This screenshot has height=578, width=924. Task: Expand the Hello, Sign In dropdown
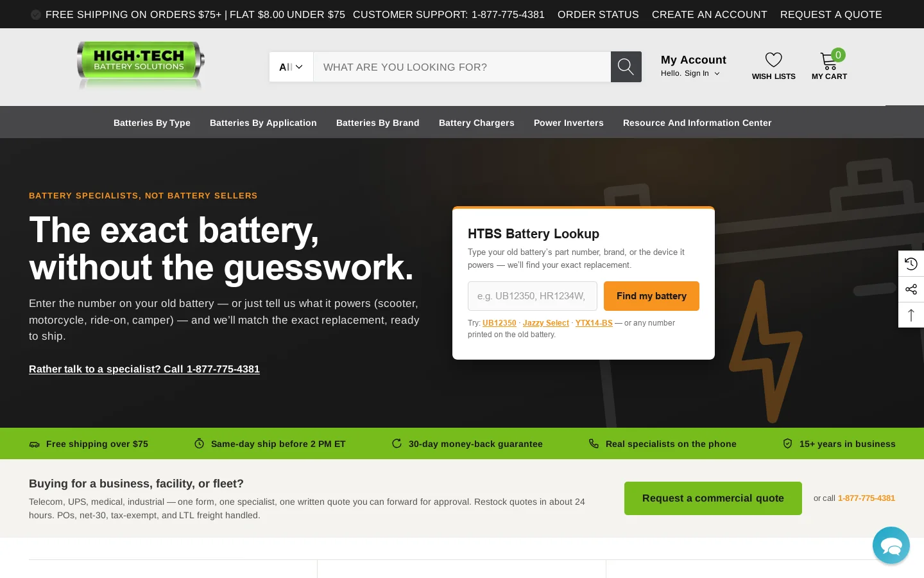(690, 73)
